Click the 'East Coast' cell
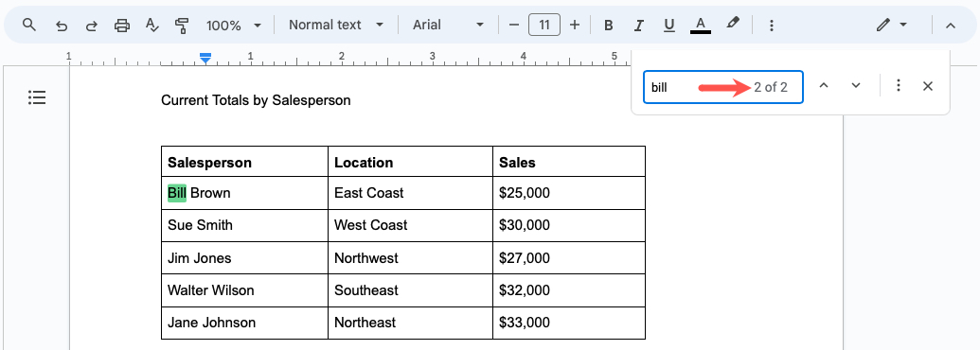 pos(411,193)
